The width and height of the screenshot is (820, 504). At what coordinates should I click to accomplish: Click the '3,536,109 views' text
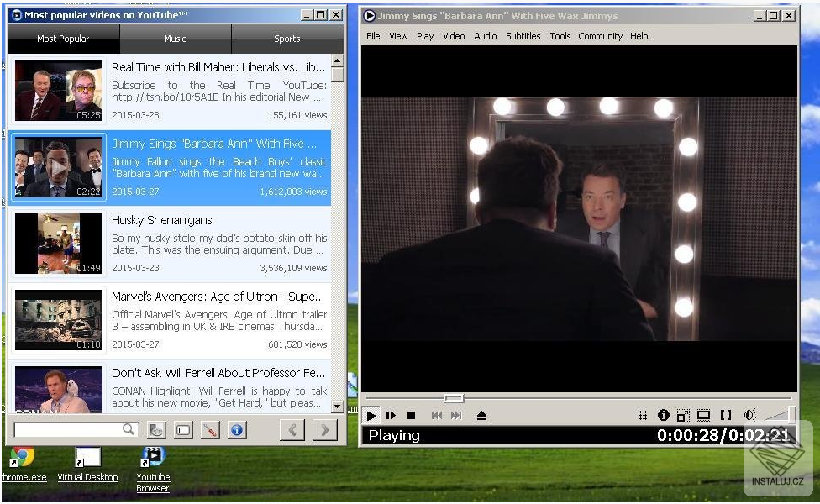click(293, 268)
